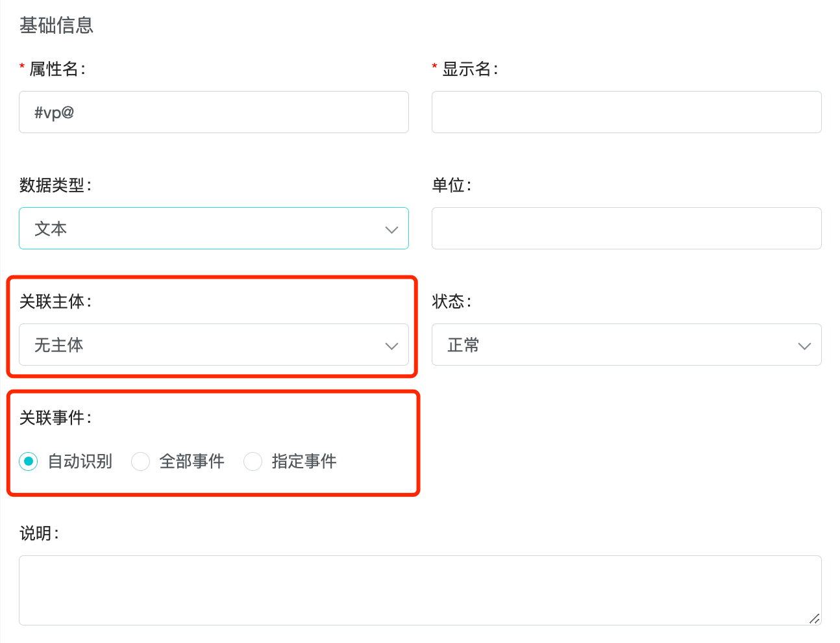Click the chevron arrow in 状态 select
Screen dimensions: 840x643
(804, 346)
